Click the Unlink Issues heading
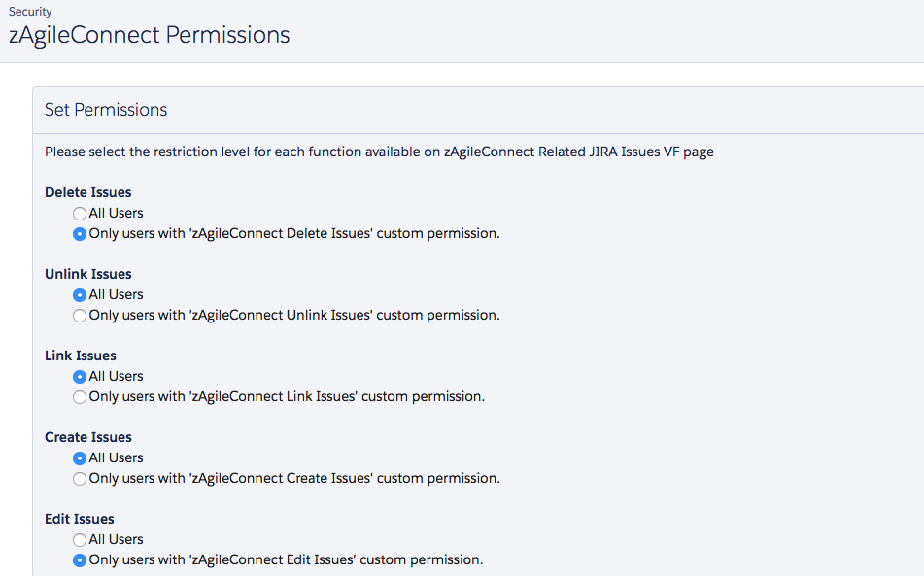Screen dimensions: 924x576 click(x=87, y=275)
